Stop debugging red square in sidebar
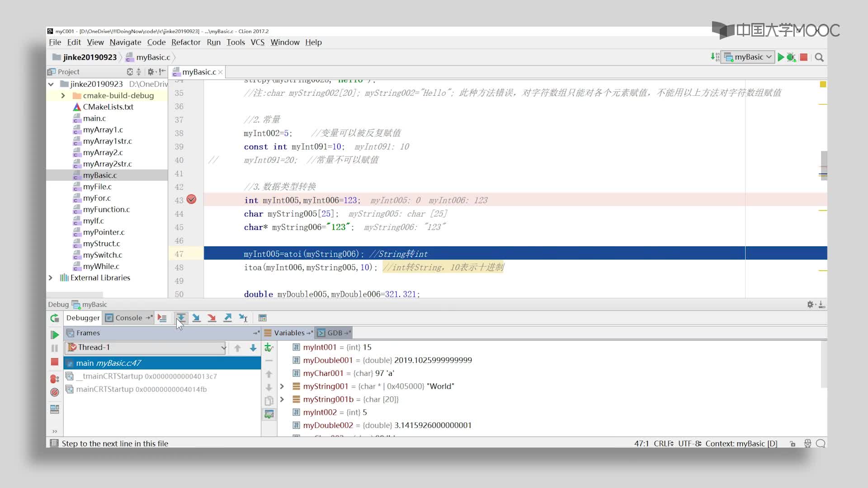Screen dimensions: 868x488 pyautogui.click(x=55, y=362)
